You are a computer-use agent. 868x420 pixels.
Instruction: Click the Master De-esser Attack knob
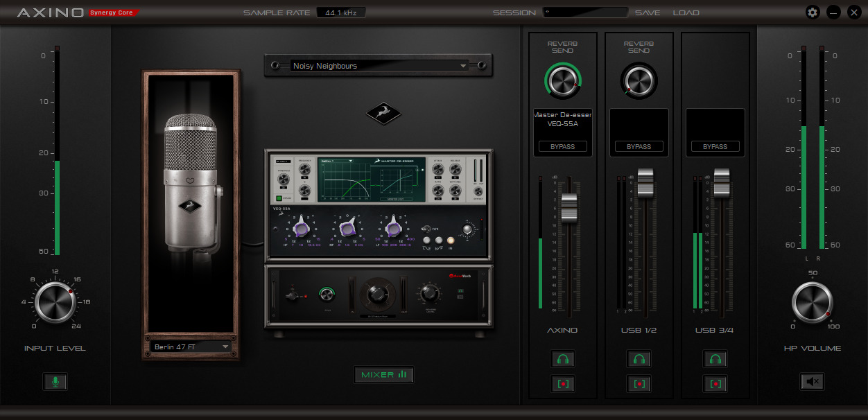click(438, 169)
